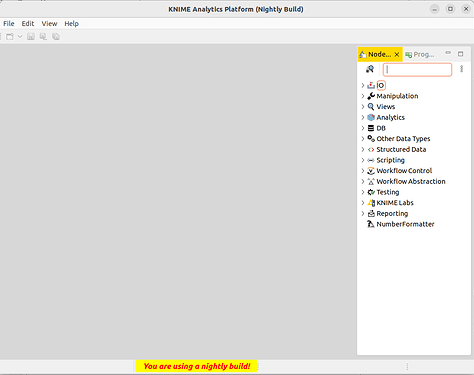Select the "IO" tree label
Viewport: 474px width, 375px height.
point(381,86)
